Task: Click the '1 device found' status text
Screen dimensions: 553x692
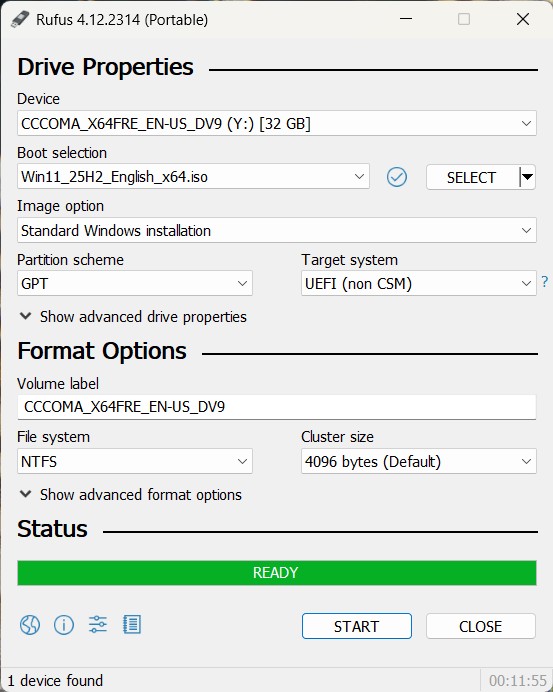Action: coord(55,681)
